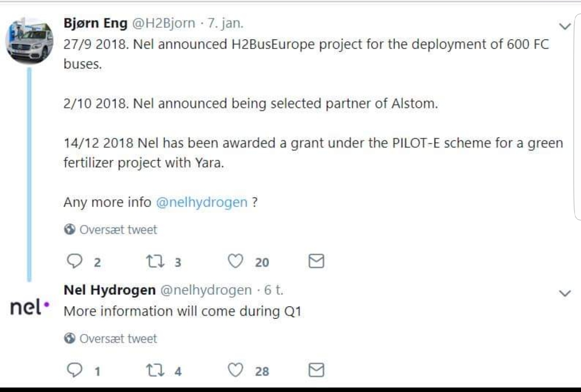This screenshot has height=392, width=581.
Task: Open Nel Hydrogen's logo avatar
Action: click(x=29, y=307)
